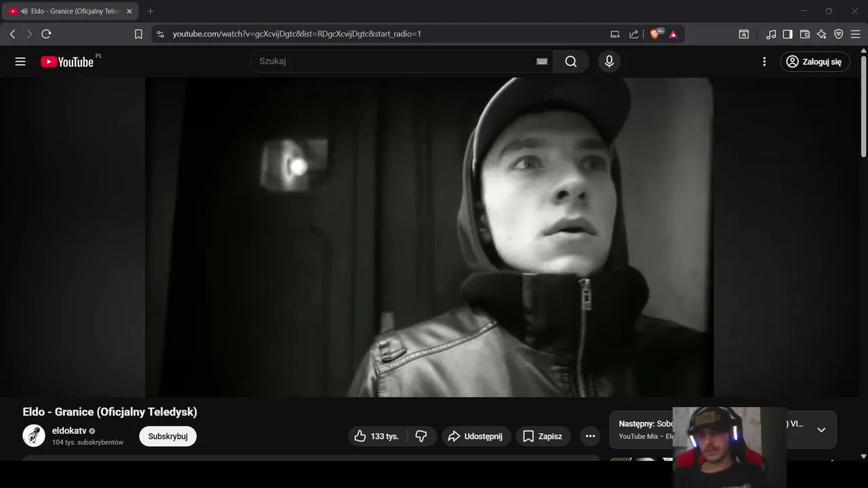Viewport: 868px width, 488px height.
Task: Click the 104 tys. subskrybentów text
Action: coord(87,443)
